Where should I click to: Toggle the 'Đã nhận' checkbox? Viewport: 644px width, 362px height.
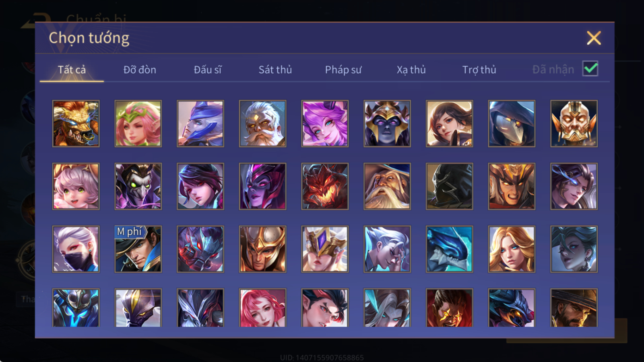(x=590, y=69)
